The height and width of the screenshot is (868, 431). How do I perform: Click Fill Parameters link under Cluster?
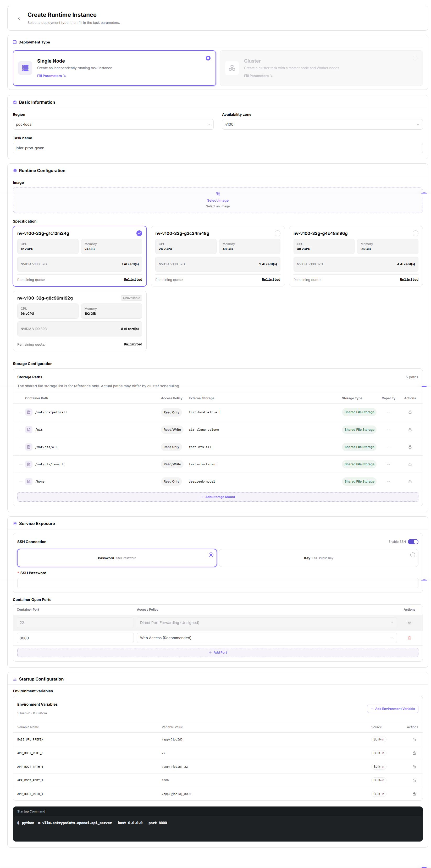(258, 76)
